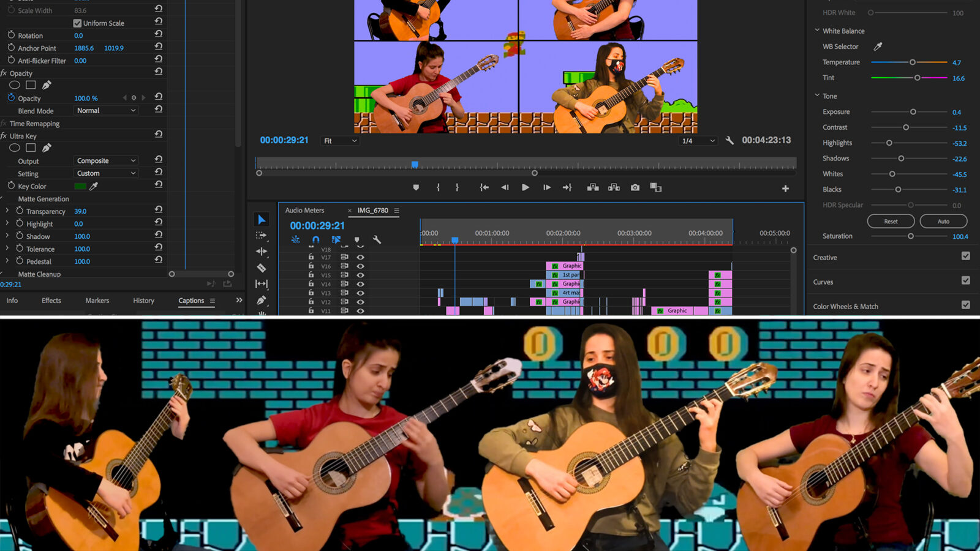Select the Audio Meters tab
The width and height of the screenshot is (980, 551).
coord(304,211)
